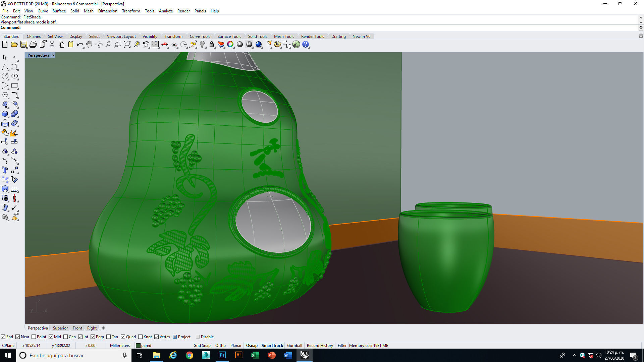The height and width of the screenshot is (362, 644).
Task: Click the blue sphere Render icon
Action: tap(259, 44)
